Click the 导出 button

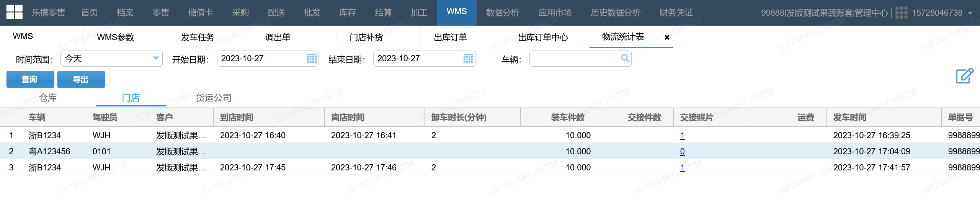click(x=81, y=79)
